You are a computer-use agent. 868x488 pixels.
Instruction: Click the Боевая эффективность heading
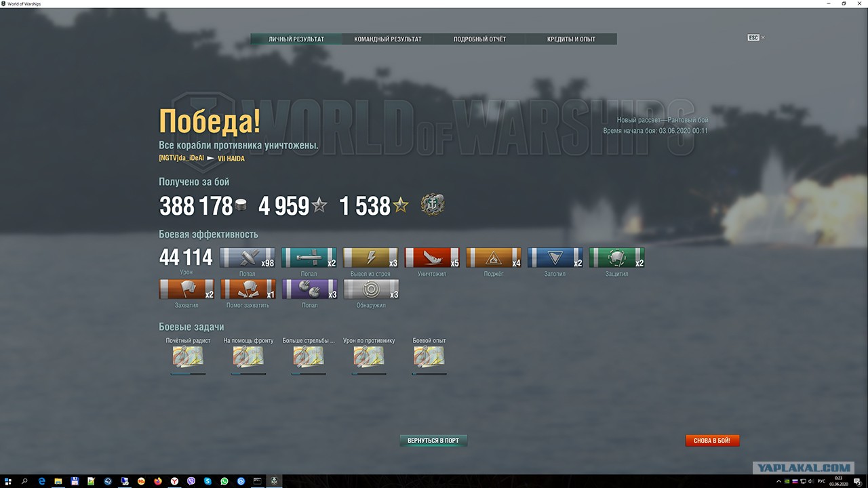208,235
